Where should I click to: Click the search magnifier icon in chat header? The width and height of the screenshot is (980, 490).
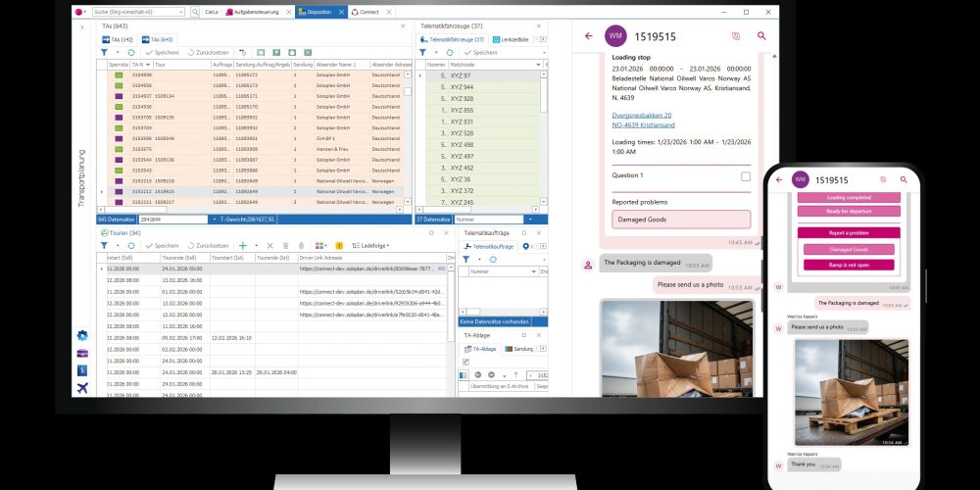pyautogui.click(x=761, y=36)
